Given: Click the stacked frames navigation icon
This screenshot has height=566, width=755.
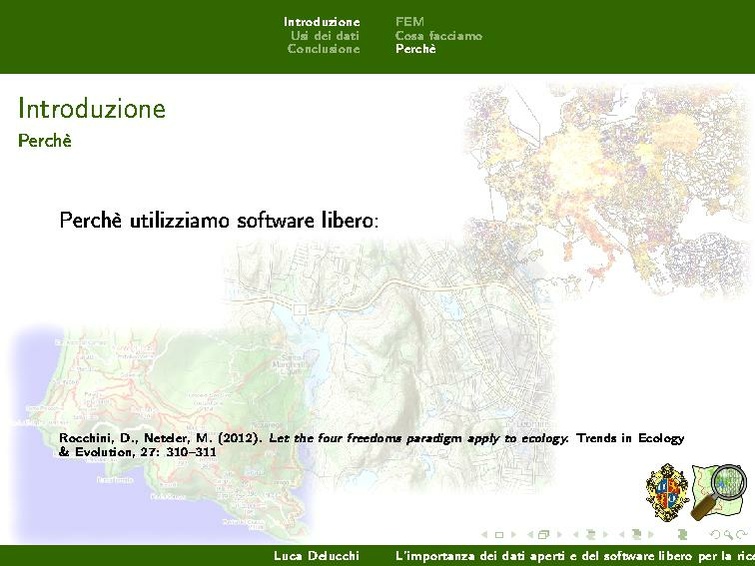Looking at the screenshot, I should (544, 534).
